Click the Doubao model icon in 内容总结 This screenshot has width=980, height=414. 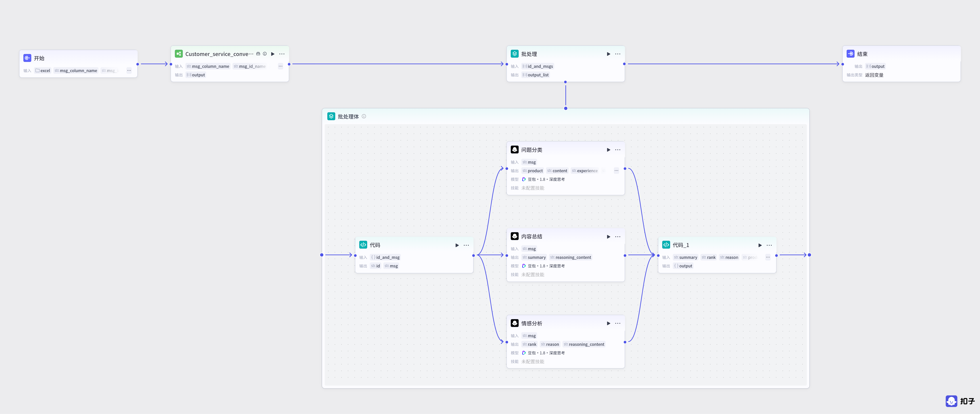point(524,266)
